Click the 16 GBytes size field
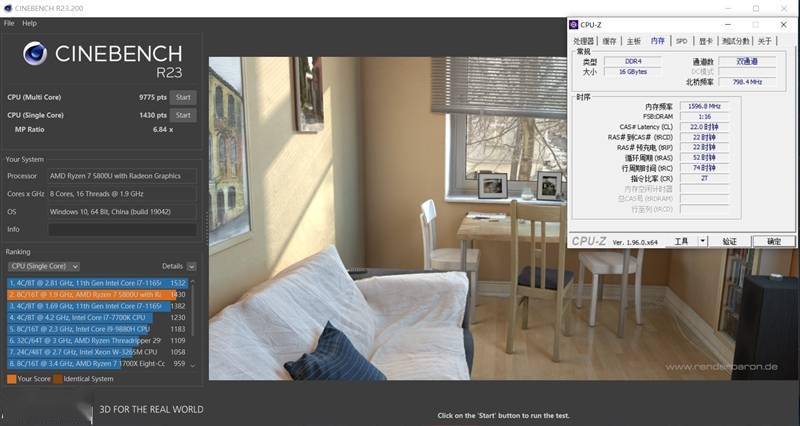The width and height of the screenshot is (800, 426). tap(633, 72)
